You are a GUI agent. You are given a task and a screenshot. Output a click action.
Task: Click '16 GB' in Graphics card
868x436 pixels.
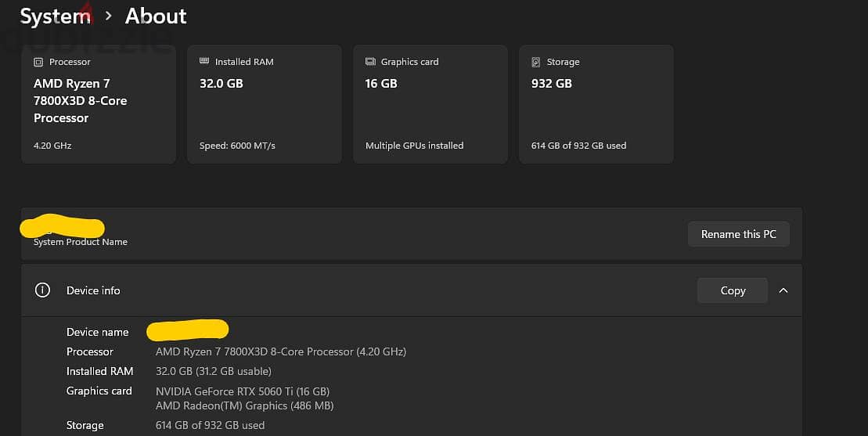pyautogui.click(x=381, y=84)
